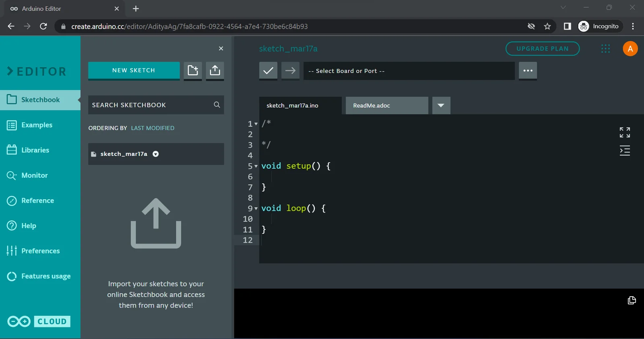The image size is (644, 339).
Task: Click the NEW SKETCH button
Action: click(x=134, y=71)
